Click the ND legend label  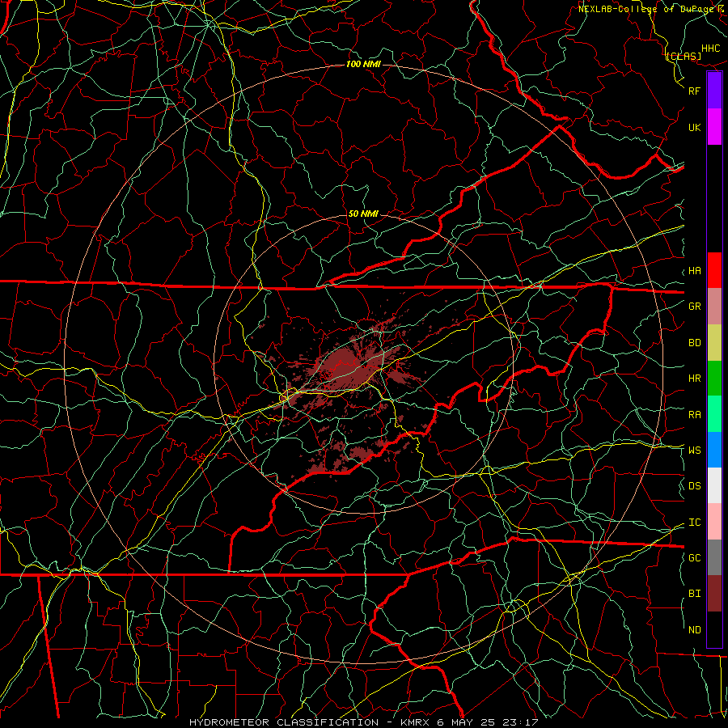coord(695,629)
